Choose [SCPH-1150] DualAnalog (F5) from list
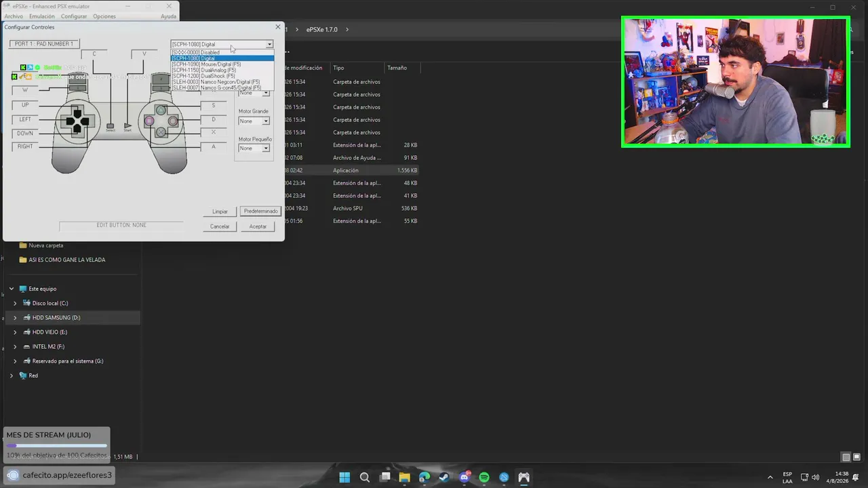This screenshot has height=488, width=868. point(222,70)
